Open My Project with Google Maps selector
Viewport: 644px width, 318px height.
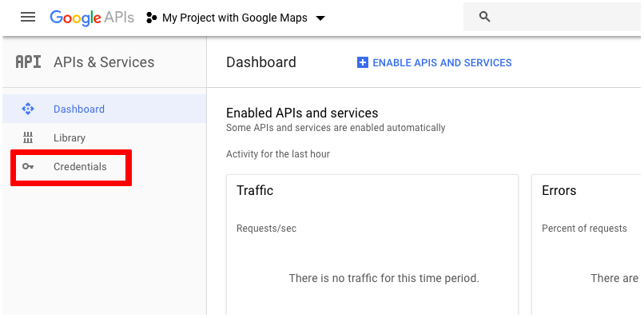point(236,18)
